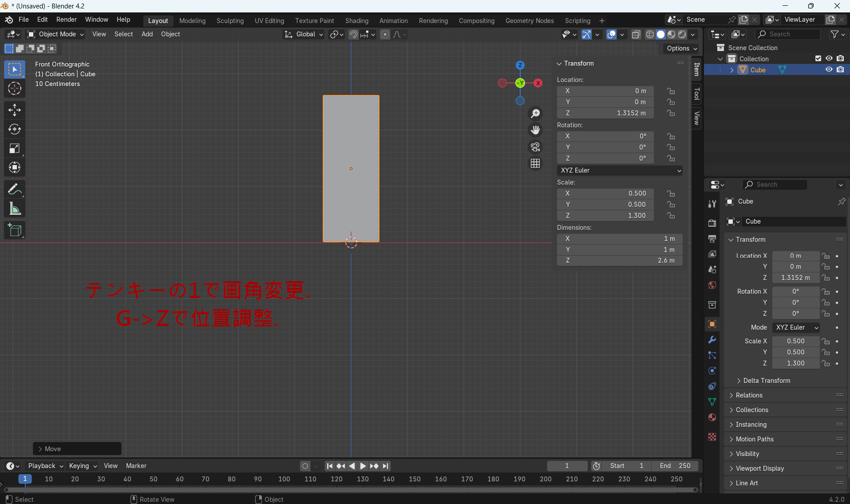Switch to the Modeling workspace tab

point(192,21)
